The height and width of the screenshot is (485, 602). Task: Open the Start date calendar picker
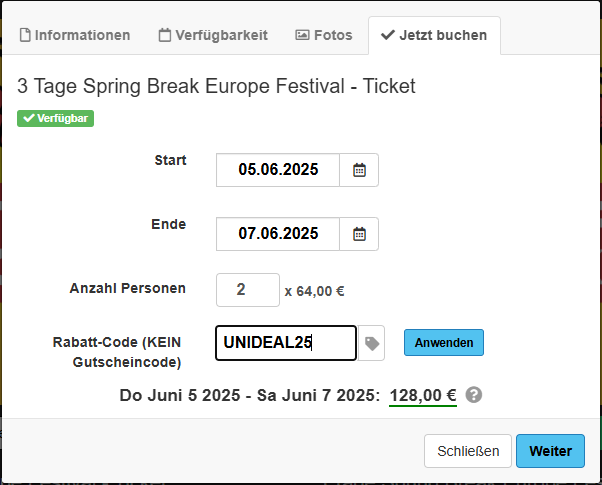pyautogui.click(x=359, y=170)
